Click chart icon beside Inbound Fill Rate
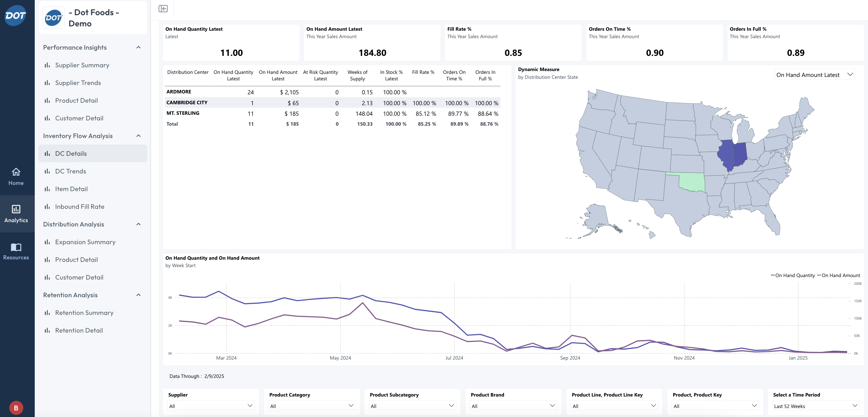This screenshot has height=417, width=868. pyautogui.click(x=47, y=207)
